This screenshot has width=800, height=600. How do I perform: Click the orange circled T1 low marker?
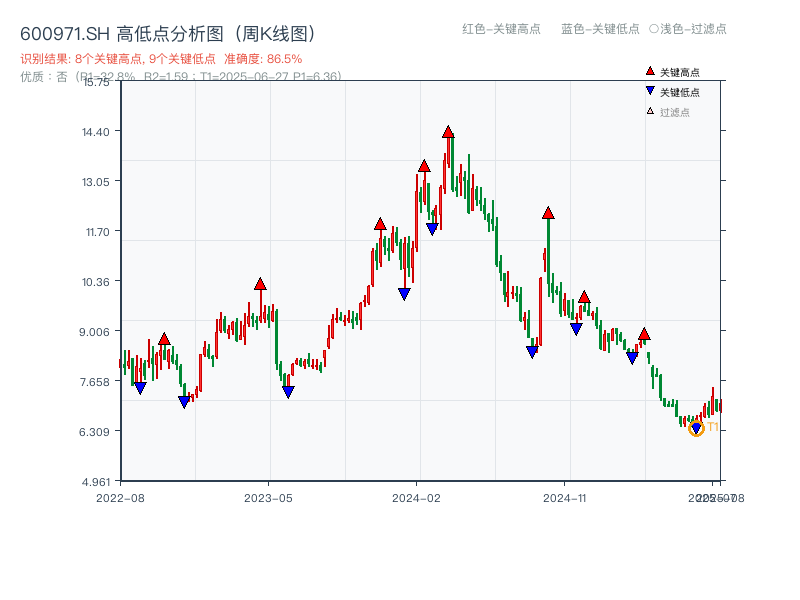coord(696,428)
